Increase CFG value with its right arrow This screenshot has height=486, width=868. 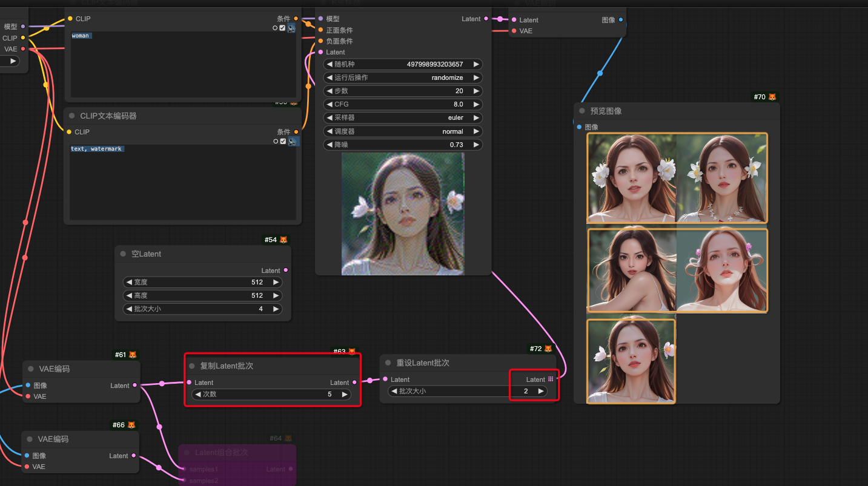pyautogui.click(x=477, y=104)
